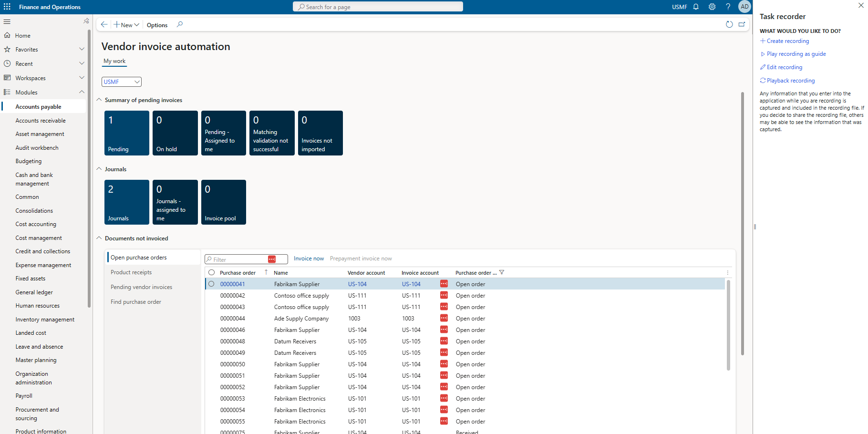The height and width of the screenshot is (434, 868).
Task: Open the filter funnel on Purchase order column
Action: click(x=502, y=272)
